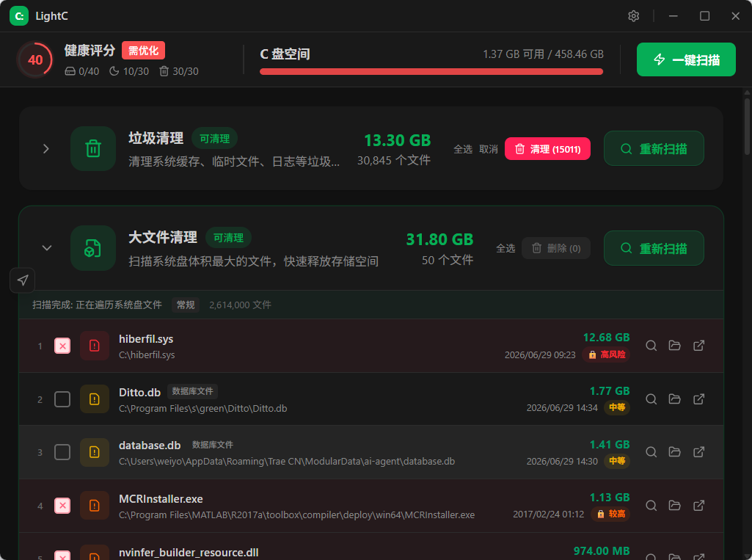Click the 数据库文件 tag next to Ditto.db
The image size is (752, 560).
coord(192,392)
